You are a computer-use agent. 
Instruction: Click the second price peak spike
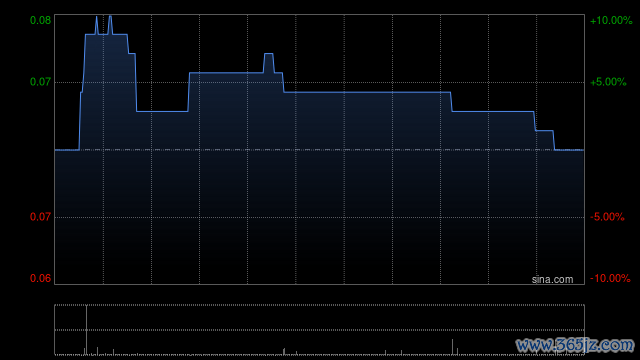click(x=110, y=24)
